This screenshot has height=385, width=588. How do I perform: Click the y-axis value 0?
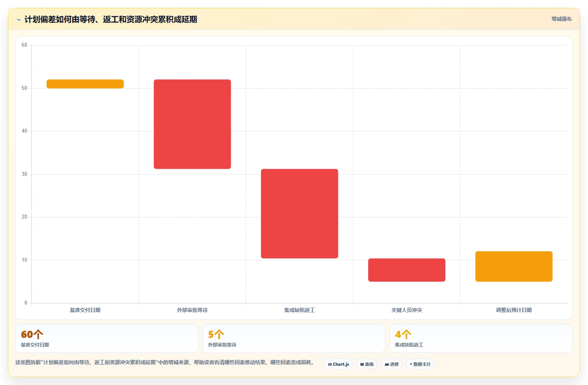click(x=26, y=303)
